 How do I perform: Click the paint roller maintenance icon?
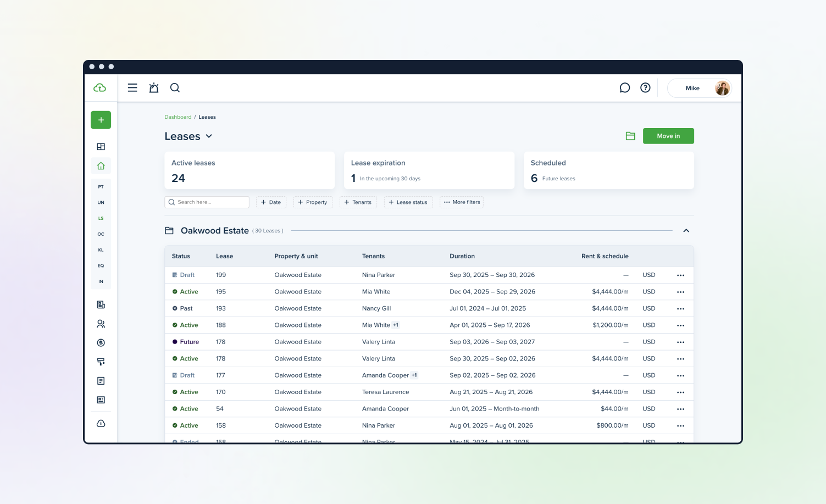(101, 362)
